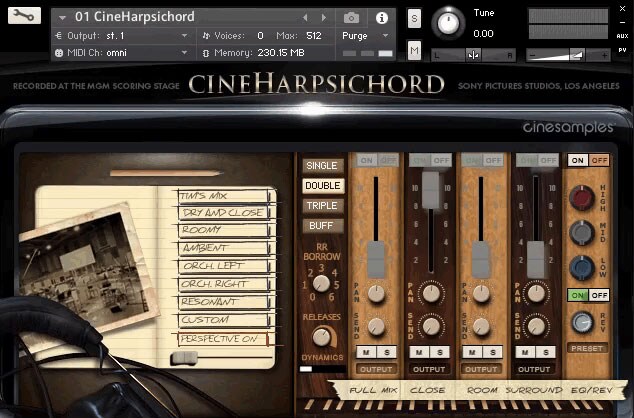634x418 pixels.
Task: Click the instrument info icon
Action: tap(381, 17)
